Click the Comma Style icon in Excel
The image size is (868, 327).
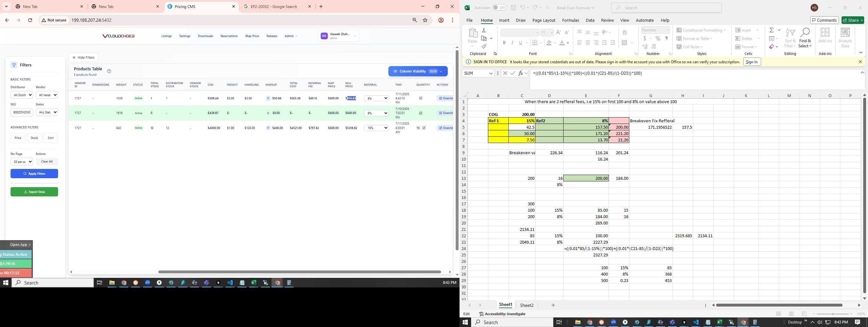666,38
